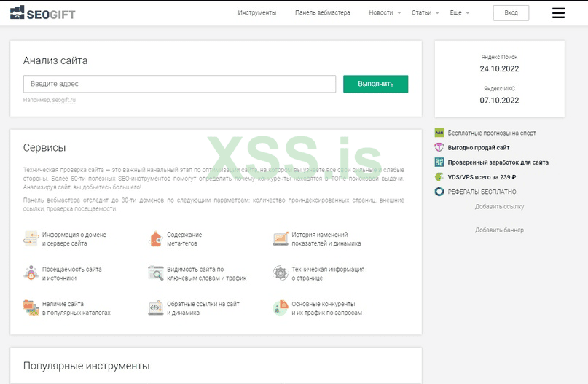Click Добавить ссылку

[x=499, y=206]
